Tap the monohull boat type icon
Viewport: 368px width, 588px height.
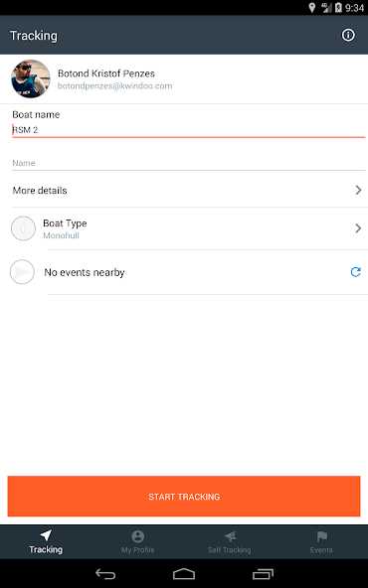coord(23,228)
